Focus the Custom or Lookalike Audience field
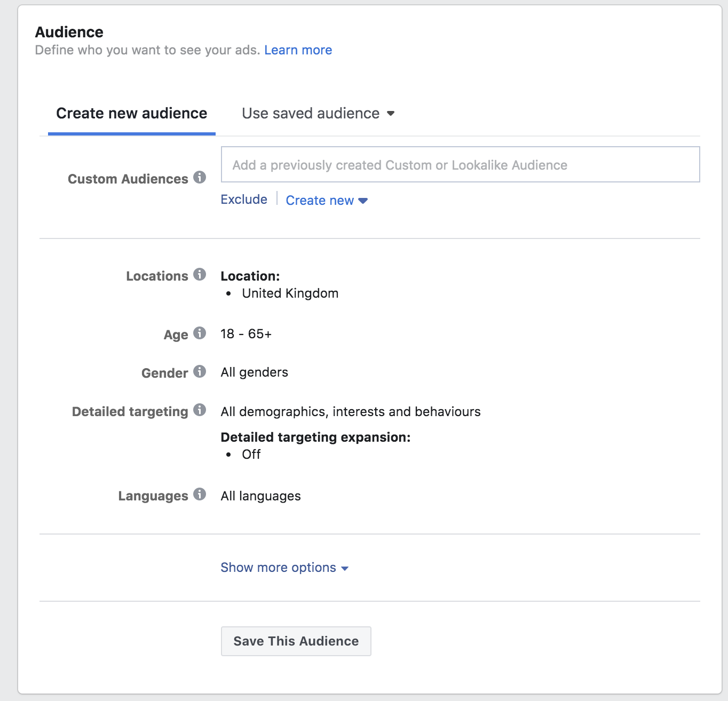The image size is (728, 701). click(x=460, y=164)
